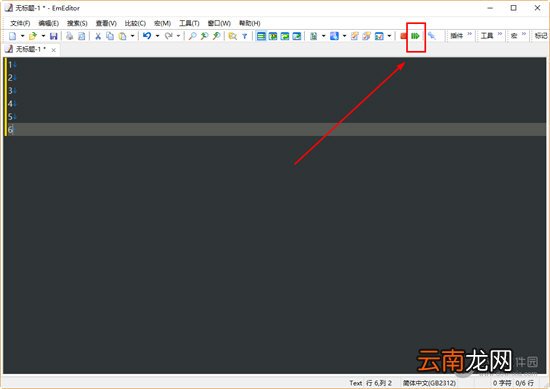Open properties for all configurations icon
The width and height of the screenshot is (550, 389).
click(x=367, y=36)
